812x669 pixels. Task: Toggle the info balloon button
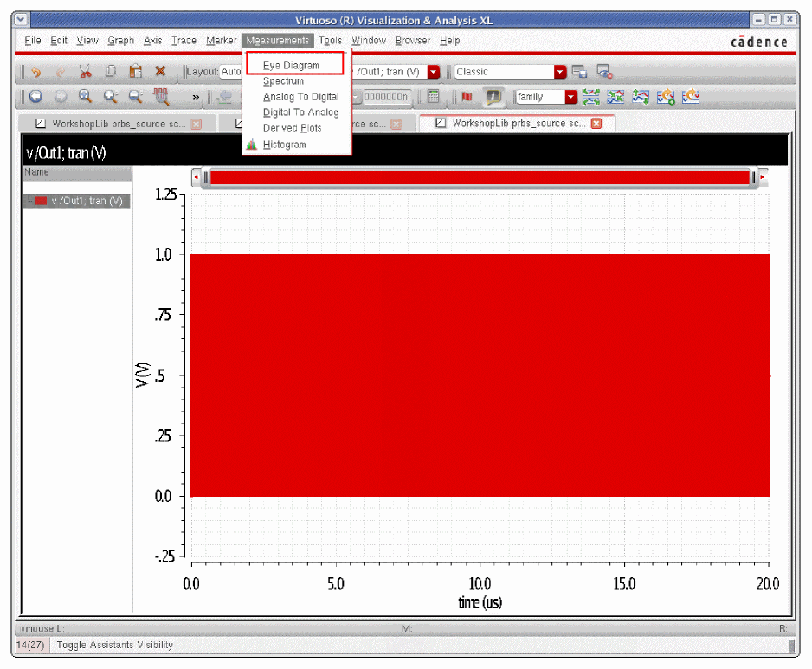pos(493,97)
